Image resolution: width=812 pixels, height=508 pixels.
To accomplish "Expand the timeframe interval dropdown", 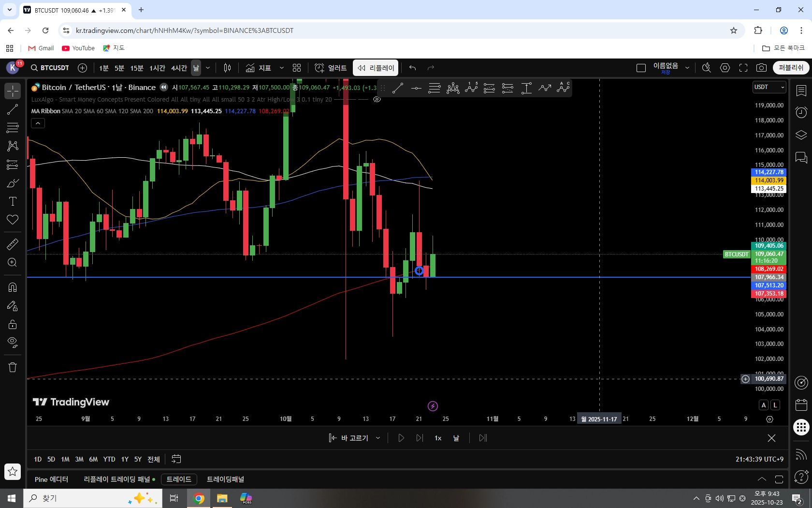I will 208,68.
